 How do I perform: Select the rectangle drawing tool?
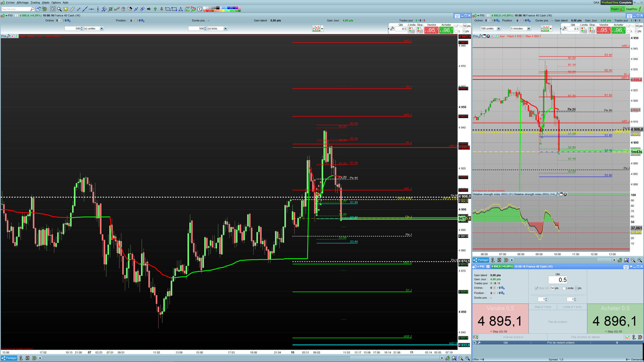click(174, 9)
